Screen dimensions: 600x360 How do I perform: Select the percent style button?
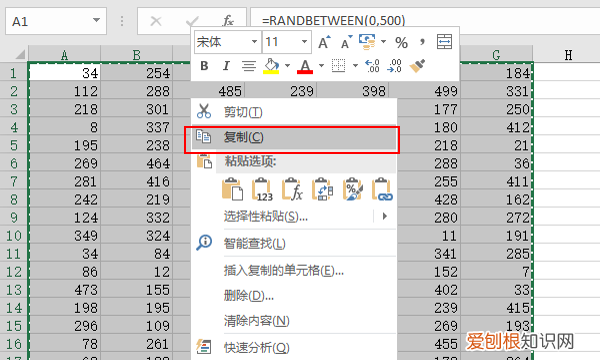[401, 42]
